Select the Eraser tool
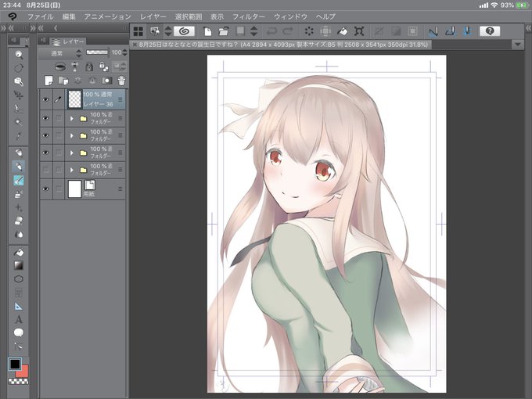The image size is (532, 399). tap(19, 221)
